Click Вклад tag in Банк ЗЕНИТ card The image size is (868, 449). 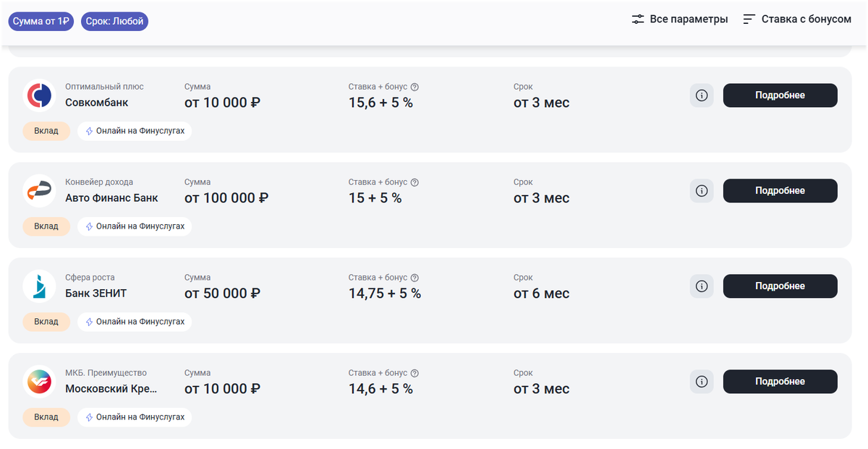[46, 322]
